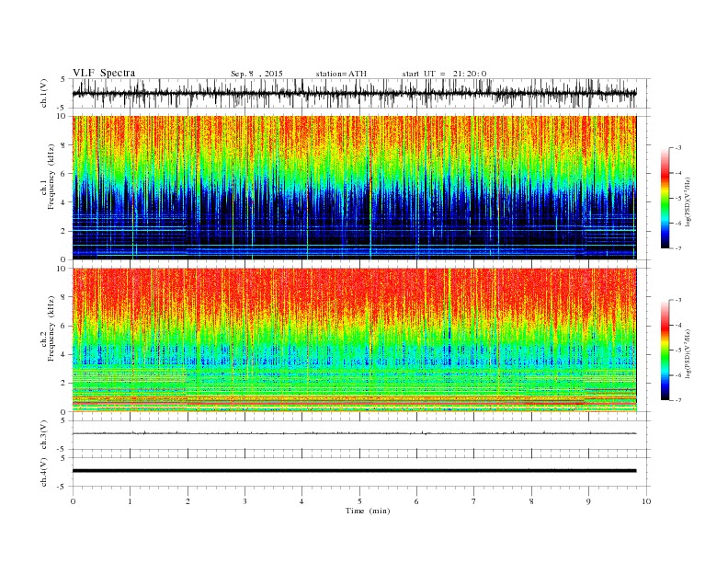
Task: Select the "Time (min)" x-axis label
Action: 368,511
